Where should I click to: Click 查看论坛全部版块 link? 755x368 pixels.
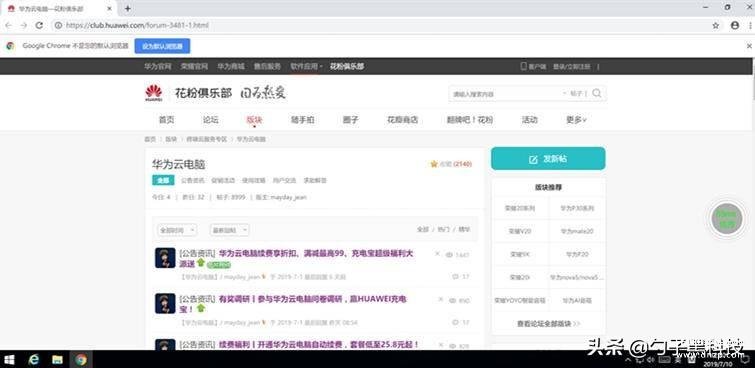pyautogui.click(x=548, y=324)
